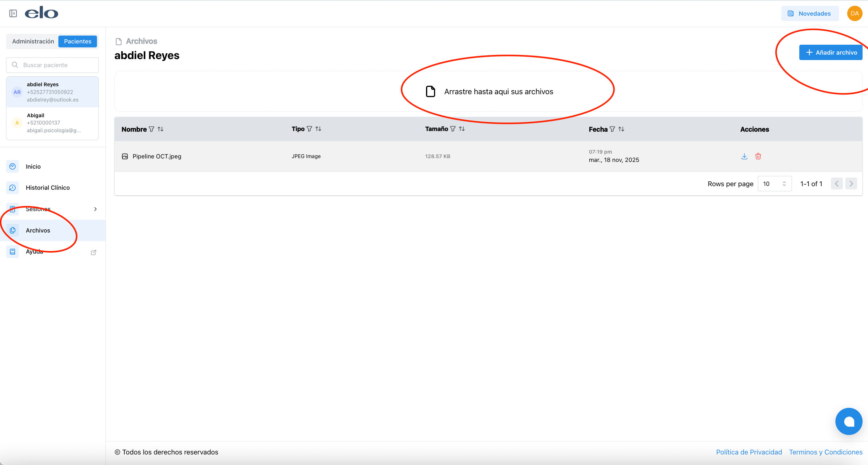This screenshot has height=465, width=868.
Task: Sort by Tipo using the arrows icon
Action: [x=318, y=129]
